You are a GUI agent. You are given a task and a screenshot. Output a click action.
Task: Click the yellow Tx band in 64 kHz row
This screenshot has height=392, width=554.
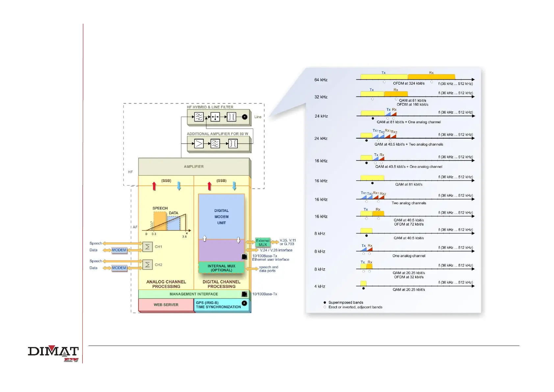coord(384,77)
